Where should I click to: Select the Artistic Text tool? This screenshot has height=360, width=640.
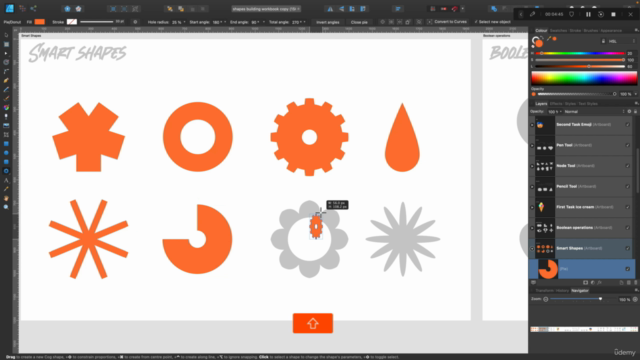tap(6, 180)
